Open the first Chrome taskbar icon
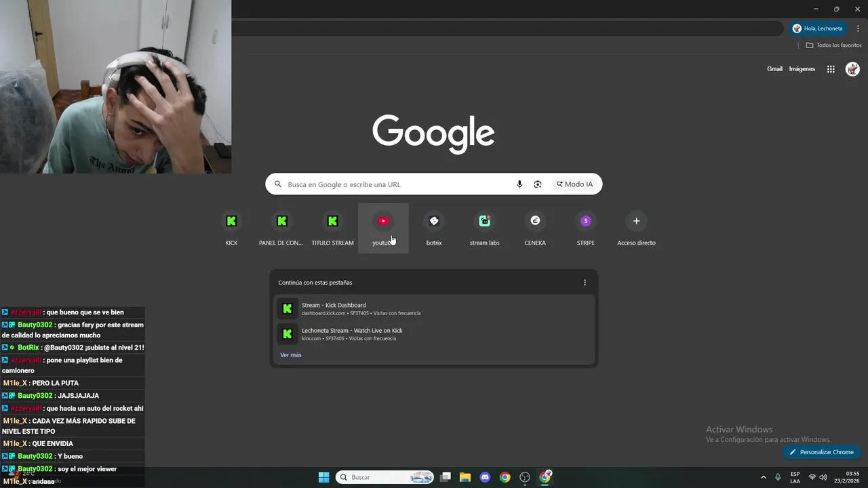 tap(505, 477)
